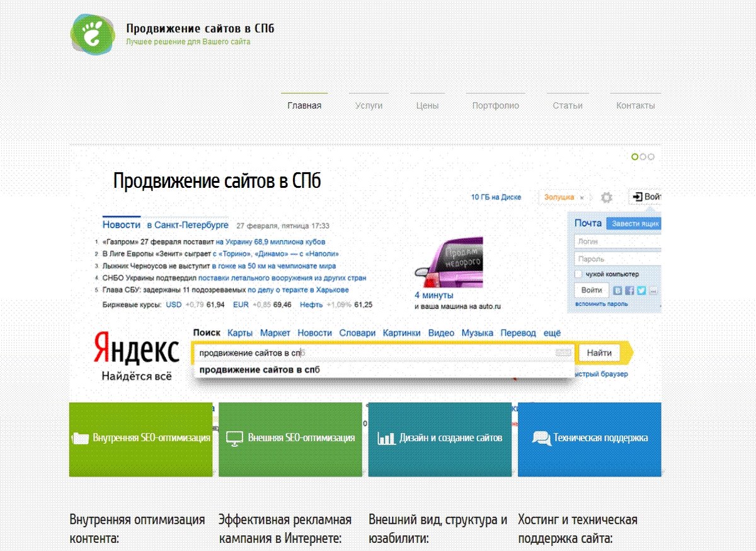The image size is (756, 551).
Task: Click the heading Эффективная рекламная кампания в Интернете:
Action: 285,530
